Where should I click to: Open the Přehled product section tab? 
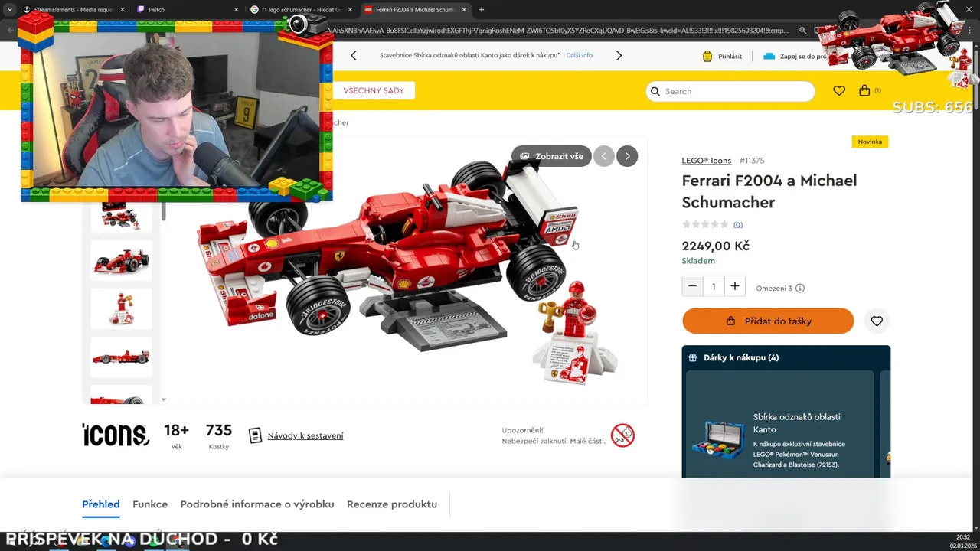point(101,504)
